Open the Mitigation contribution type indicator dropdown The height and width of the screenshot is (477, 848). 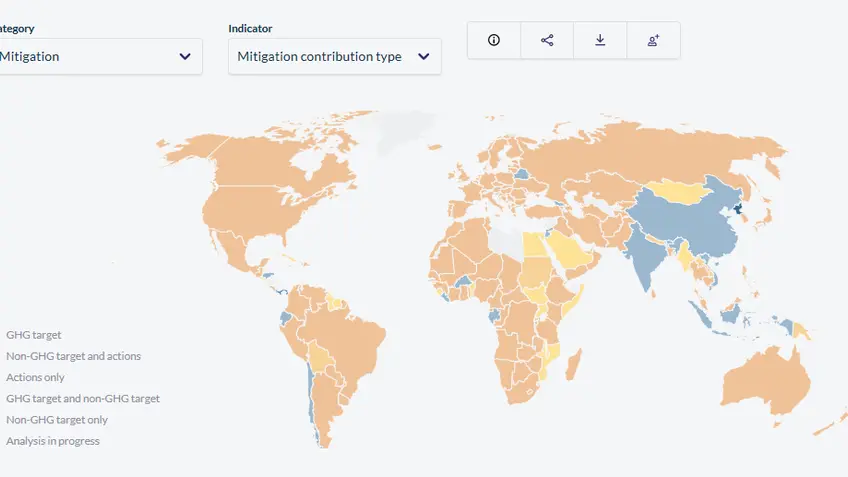click(335, 56)
